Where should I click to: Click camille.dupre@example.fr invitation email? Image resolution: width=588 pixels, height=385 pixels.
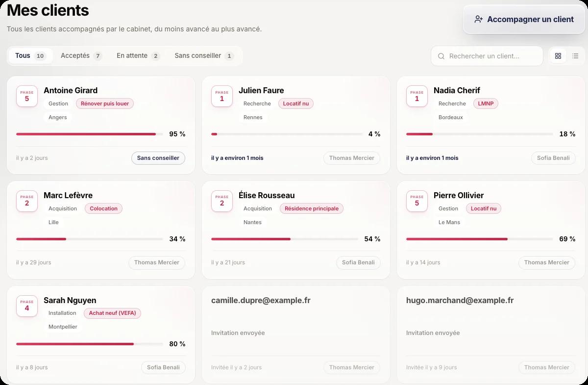coord(261,300)
